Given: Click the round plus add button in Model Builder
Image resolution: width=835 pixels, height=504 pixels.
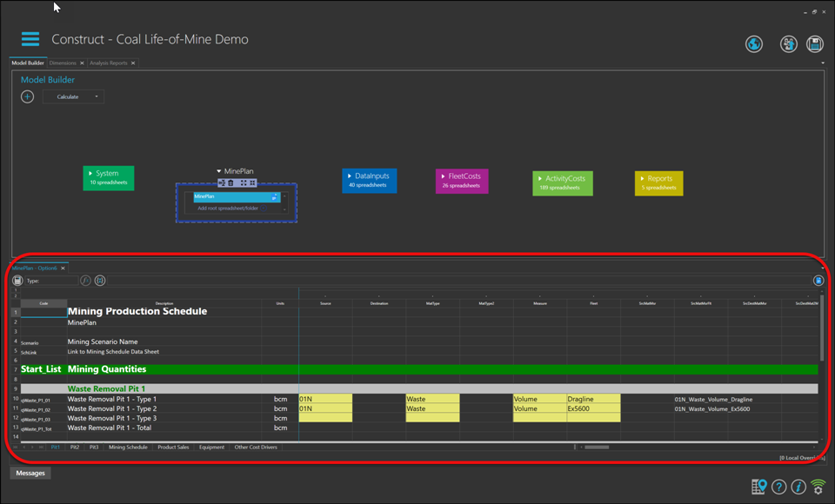Looking at the screenshot, I should pos(27,96).
